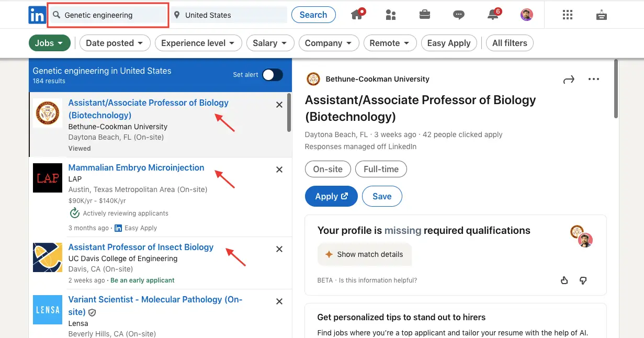Dismiss the Assistant Professor of Insect Biology listing

[x=279, y=249]
